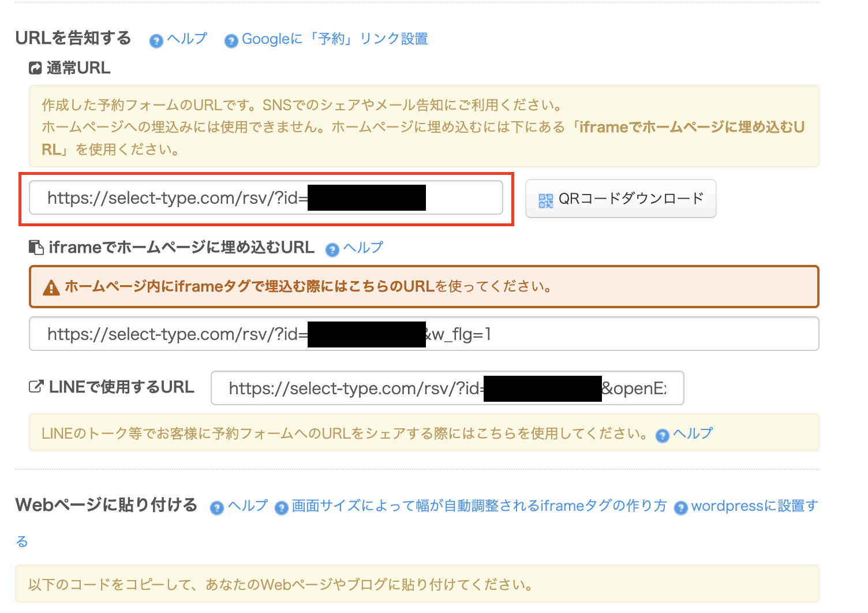Screen dimensions: 868x613
Task: Click help icon next to iframeでホームページに埋め込むURL
Action: (x=332, y=249)
